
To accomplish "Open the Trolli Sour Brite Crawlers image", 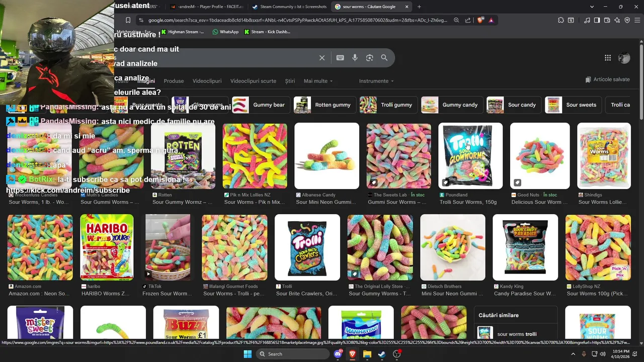I will tap(307, 247).
